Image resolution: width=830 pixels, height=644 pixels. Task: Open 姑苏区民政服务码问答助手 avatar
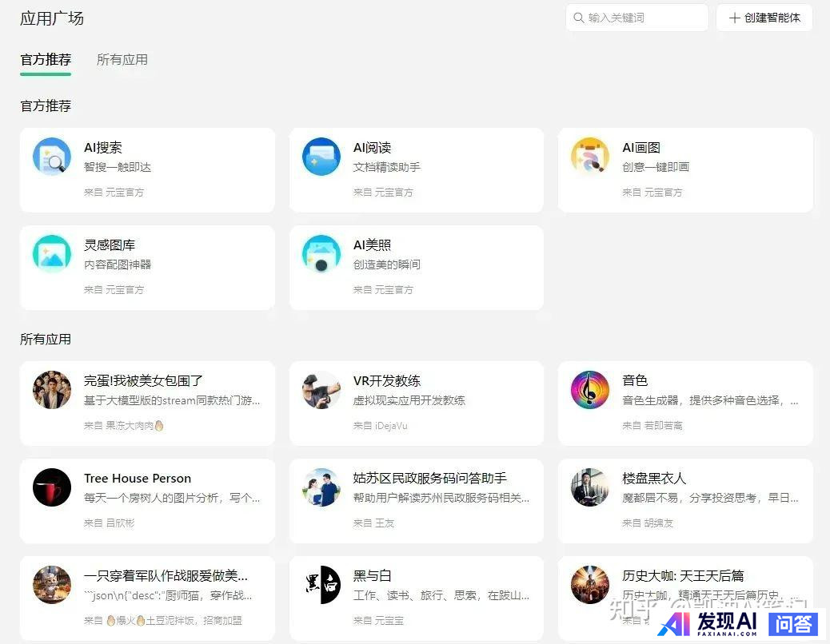point(321,487)
